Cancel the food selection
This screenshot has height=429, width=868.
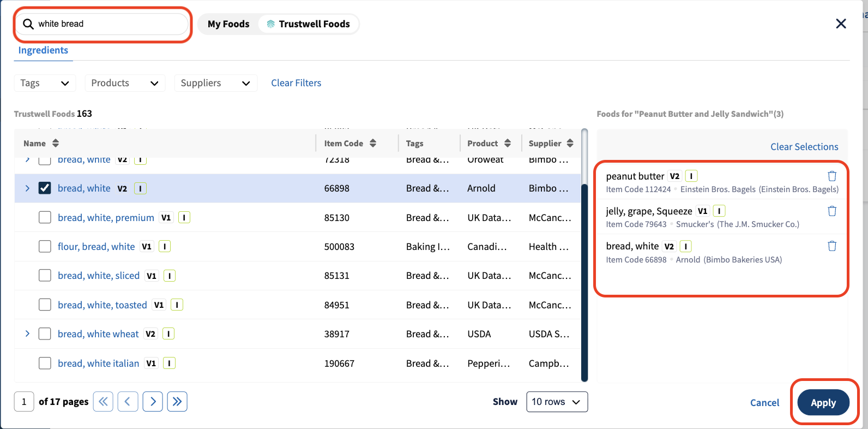[x=764, y=403]
